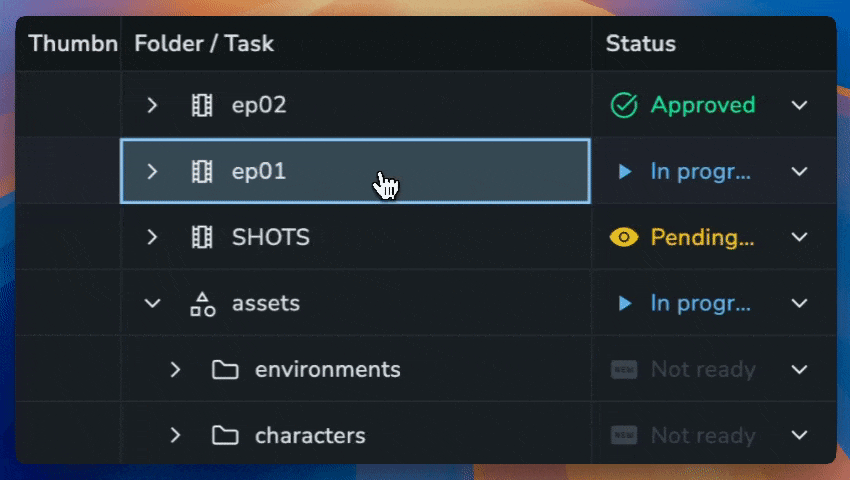Click the ep01 In progress play icon
The image size is (850, 480).
pos(625,171)
